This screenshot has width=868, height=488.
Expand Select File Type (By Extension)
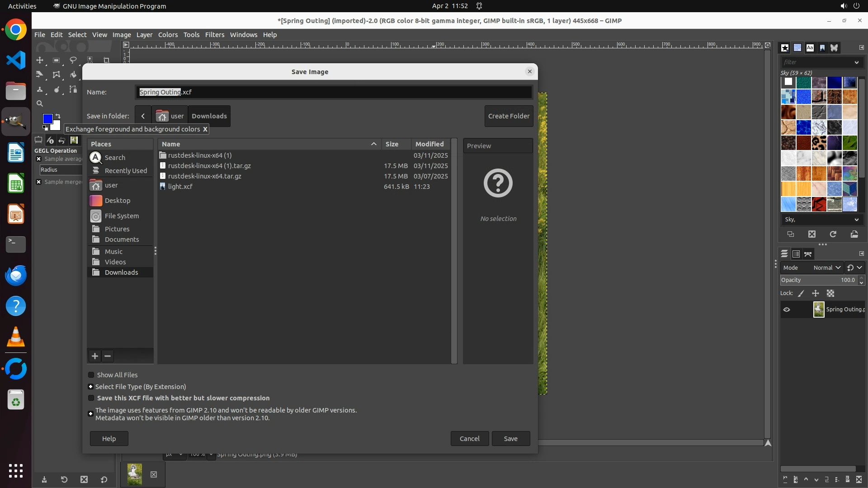point(91,387)
